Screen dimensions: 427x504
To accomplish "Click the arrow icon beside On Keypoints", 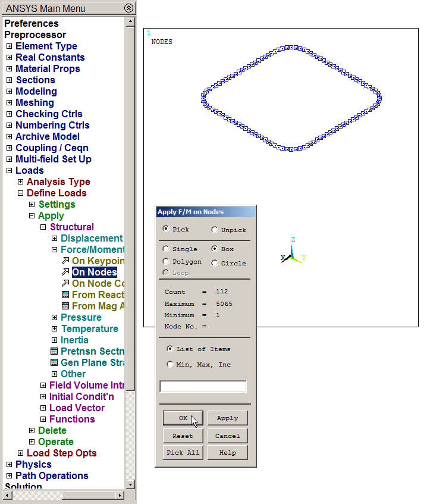I will 65,261.
